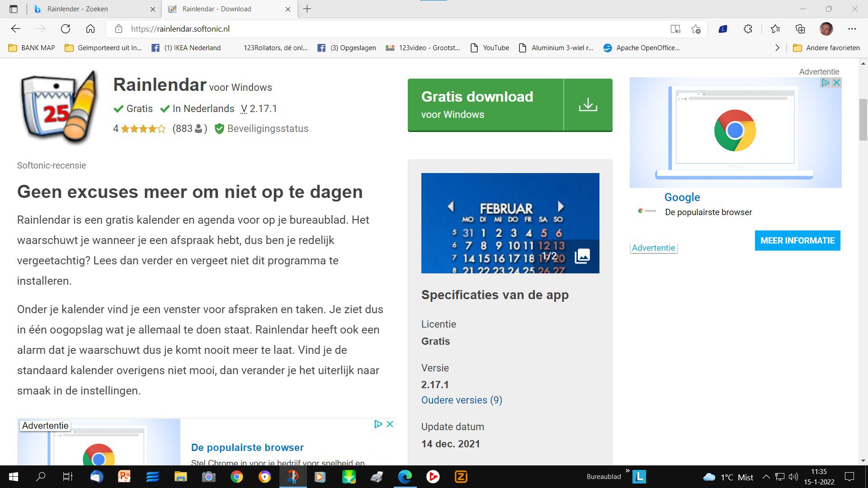
Task: Open the Oudere versies (9) link
Action: tap(462, 400)
